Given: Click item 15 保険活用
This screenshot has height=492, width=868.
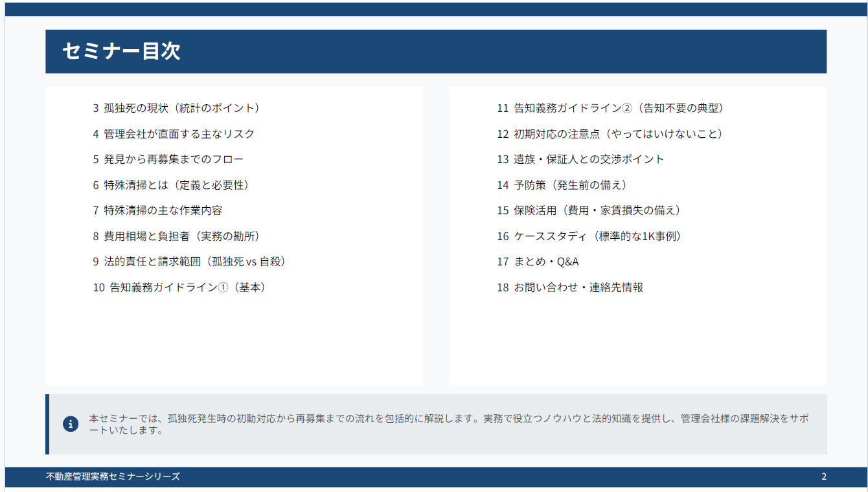Looking at the screenshot, I should click(x=589, y=210).
